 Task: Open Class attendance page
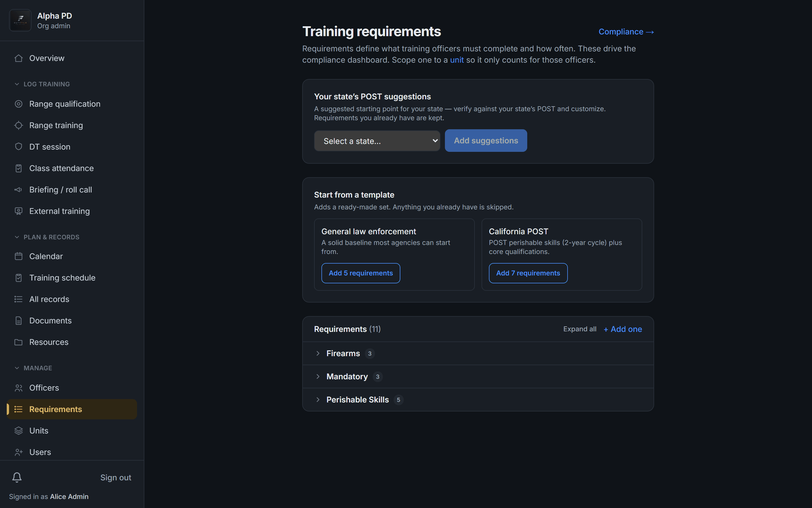(x=72, y=168)
